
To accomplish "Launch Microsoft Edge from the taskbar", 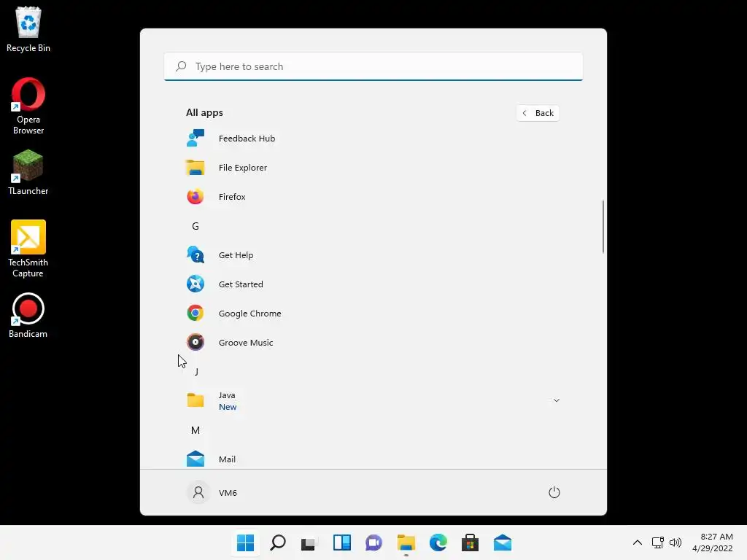I will click(438, 542).
